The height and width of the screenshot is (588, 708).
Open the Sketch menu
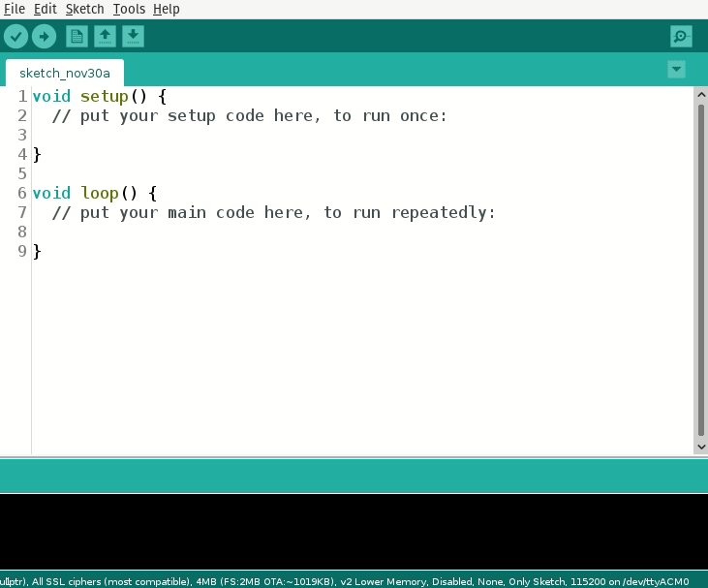(84, 9)
